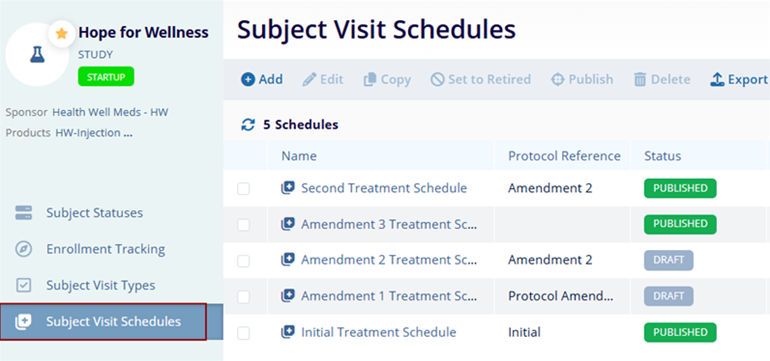Click the schedule icon beside Second Treatment Schedule
The height and width of the screenshot is (361, 770).
point(288,188)
